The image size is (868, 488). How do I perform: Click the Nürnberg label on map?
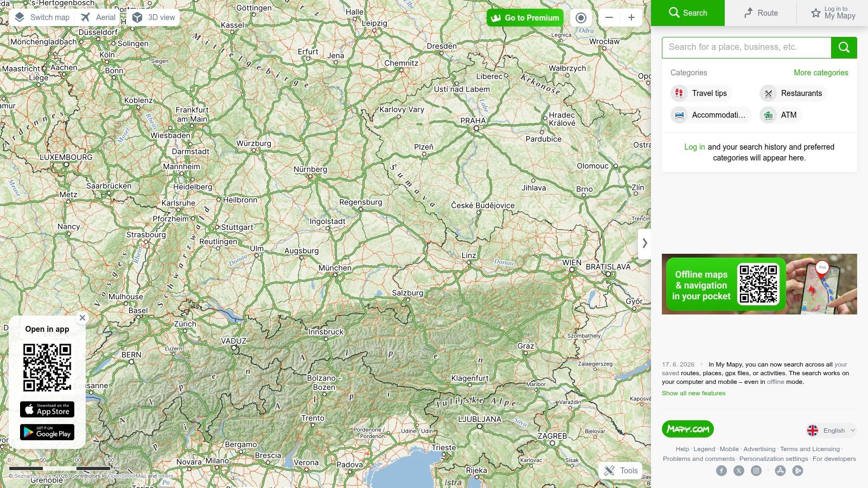click(x=310, y=169)
